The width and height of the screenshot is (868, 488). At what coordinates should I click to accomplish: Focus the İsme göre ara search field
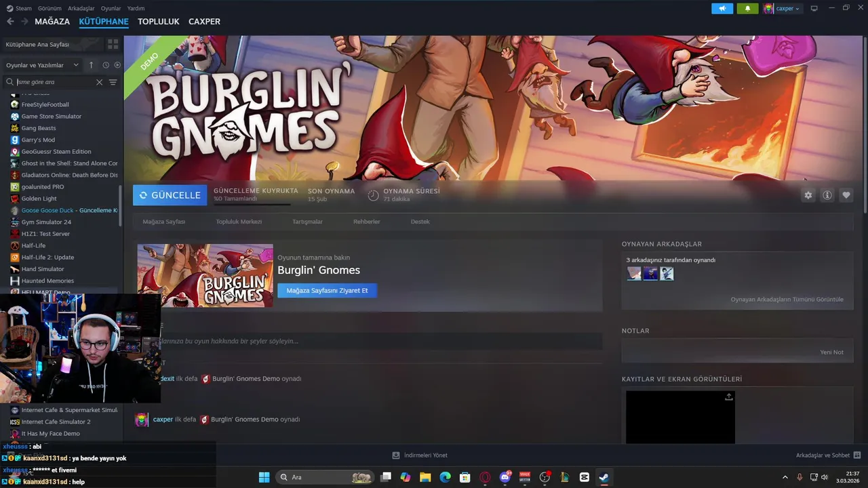point(54,82)
